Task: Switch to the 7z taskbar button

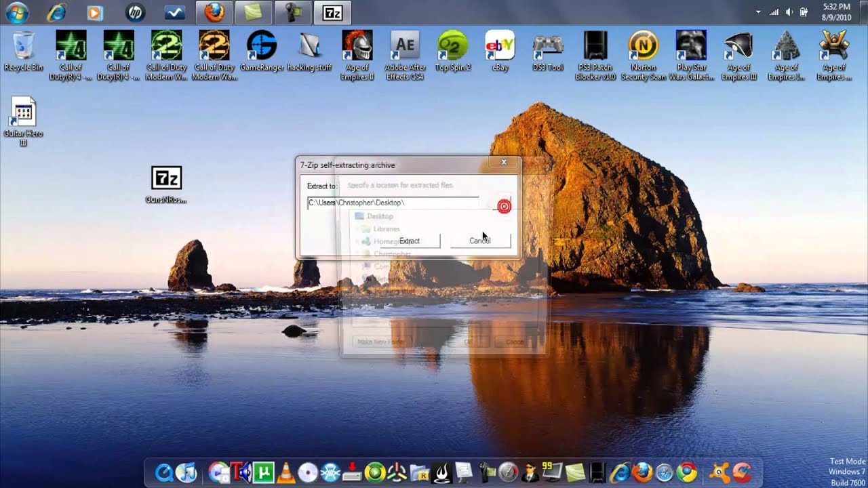Action: click(332, 12)
